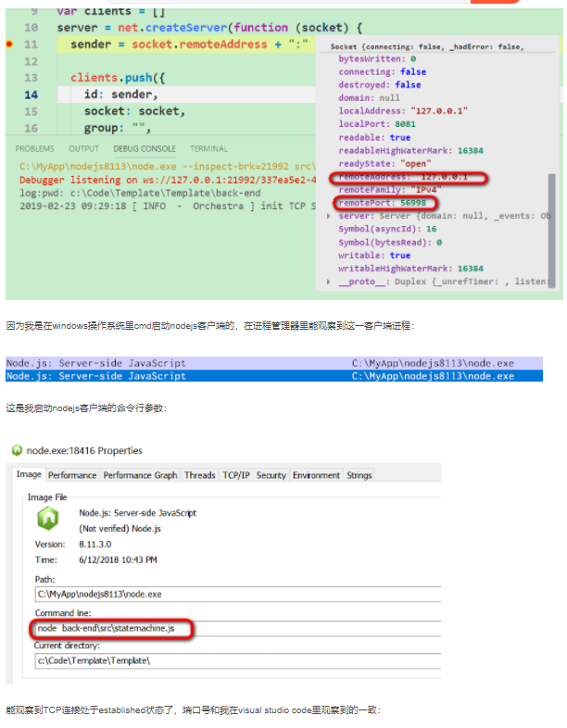Click the Socket popup vertical scrollbar

coord(551,231)
